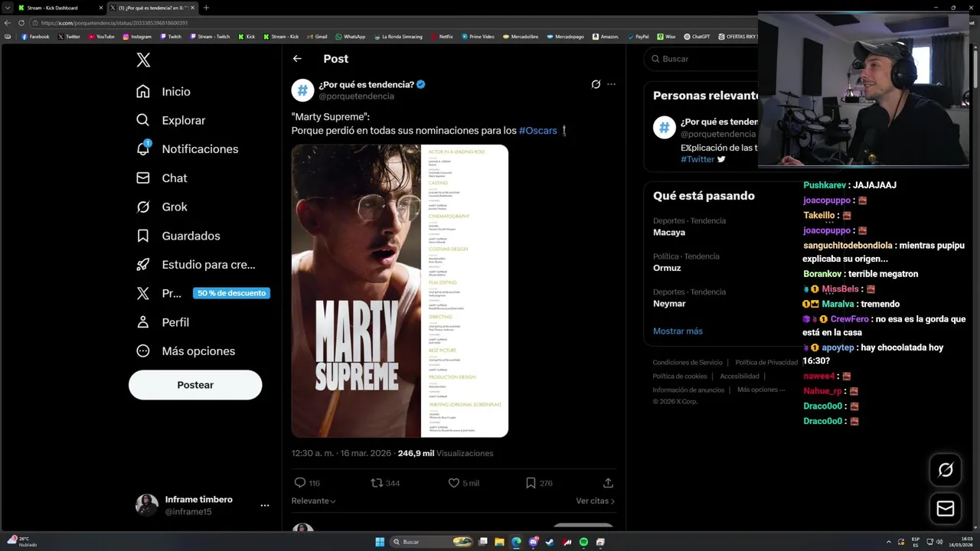The height and width of the screenshot is (551, 980).
Task: Open Steam from the taskbar
Action: [550, 542]
